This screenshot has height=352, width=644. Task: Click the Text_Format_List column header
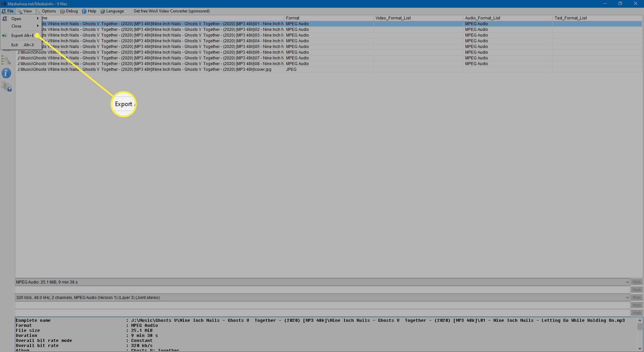[x=597, y=18]
